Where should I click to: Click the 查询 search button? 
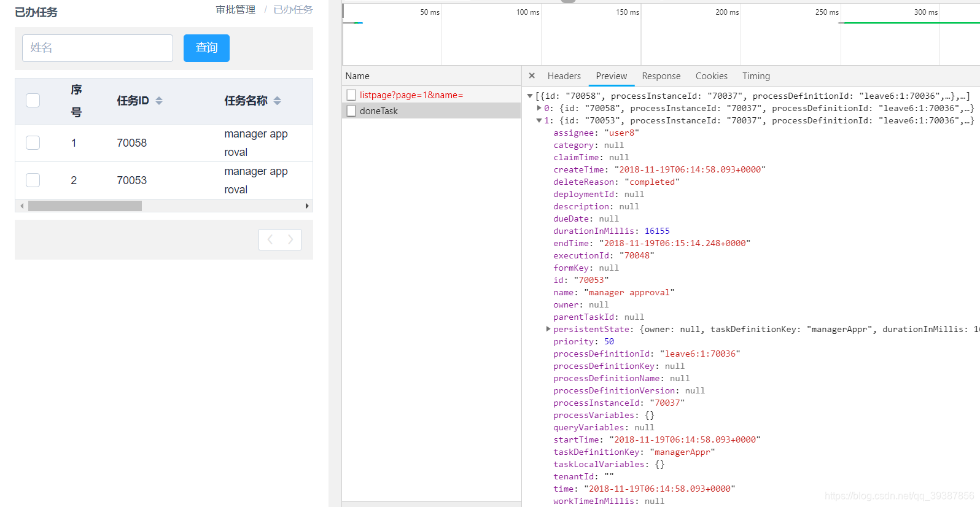pyautogui.click(x=206, y=48)
